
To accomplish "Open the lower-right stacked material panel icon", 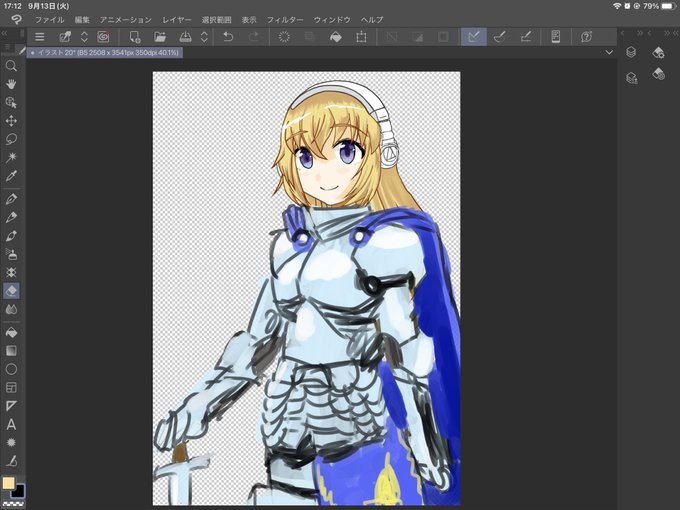I will coord(658,74).
